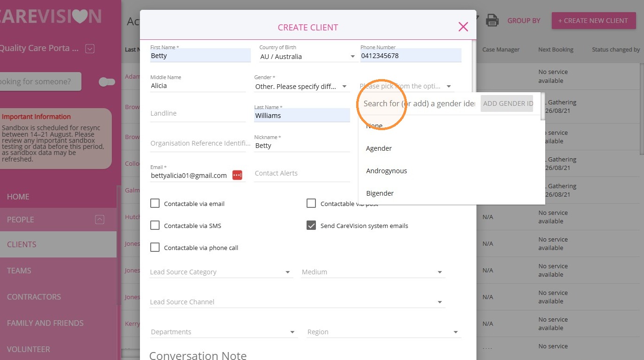Click the Contact Alerts field

(x=302, y=173)
